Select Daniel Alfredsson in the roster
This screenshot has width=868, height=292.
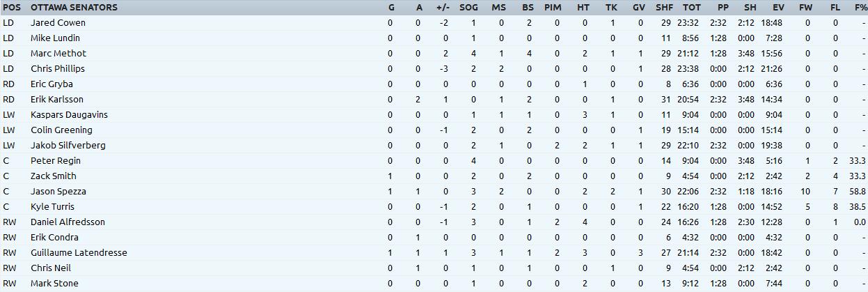coord(68,222)
